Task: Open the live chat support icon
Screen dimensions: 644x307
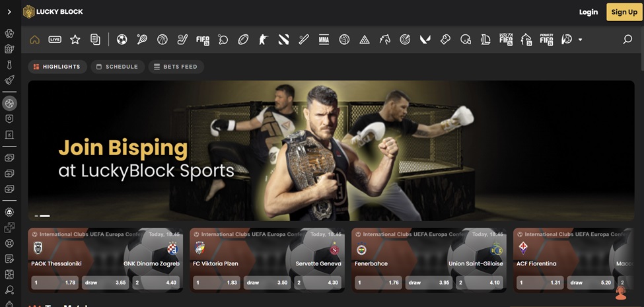Action: 620,292
